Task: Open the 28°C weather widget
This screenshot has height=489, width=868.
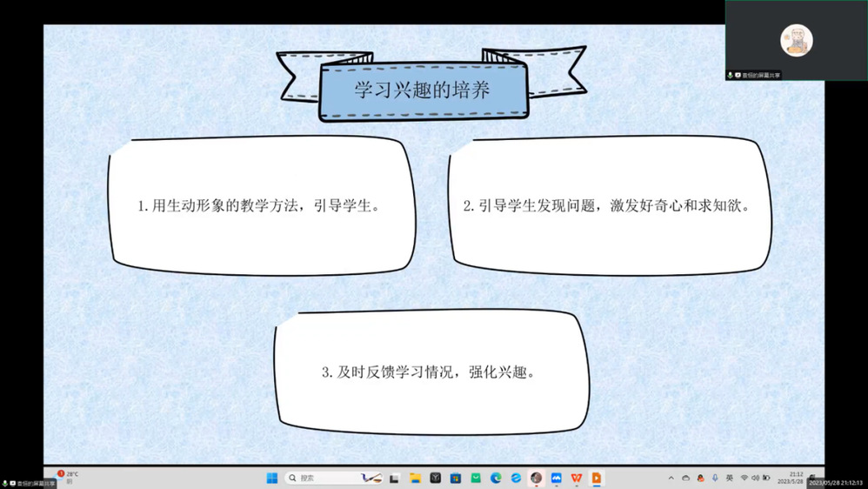Action: 68,477
